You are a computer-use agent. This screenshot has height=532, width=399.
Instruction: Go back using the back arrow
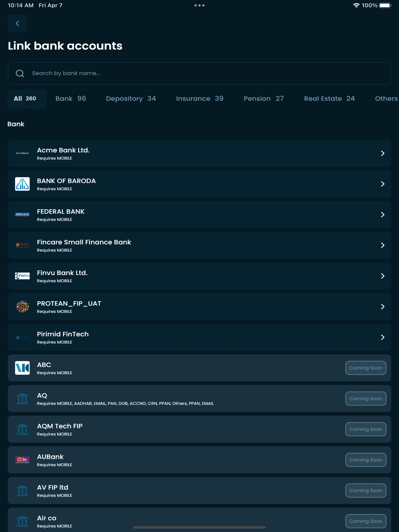click(x=17, y=23)
